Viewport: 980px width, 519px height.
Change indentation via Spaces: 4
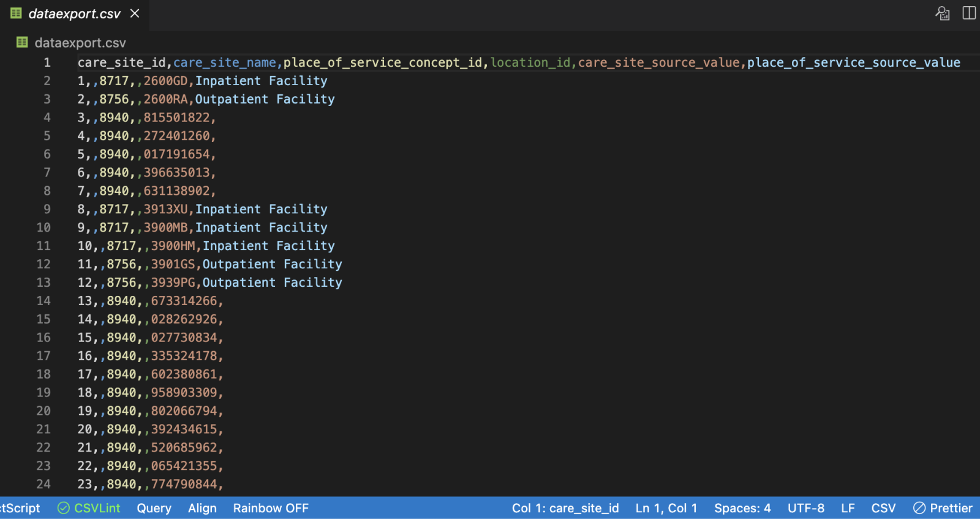tap(742, 508)
